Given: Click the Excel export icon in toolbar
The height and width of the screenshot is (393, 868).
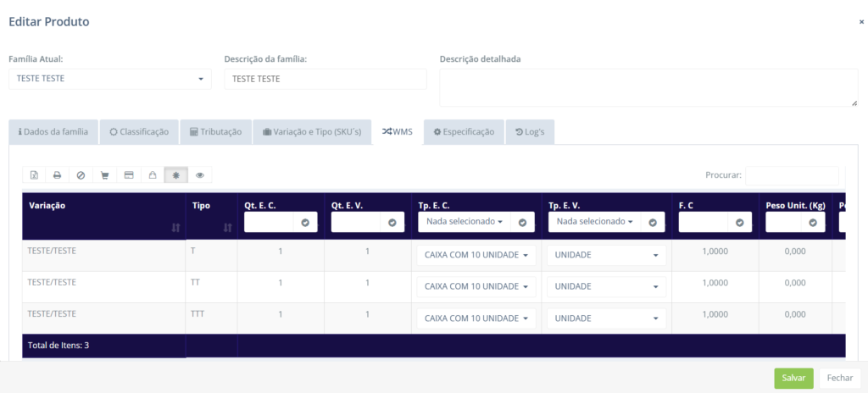Looking at the screenshot, I should (34, 175).
